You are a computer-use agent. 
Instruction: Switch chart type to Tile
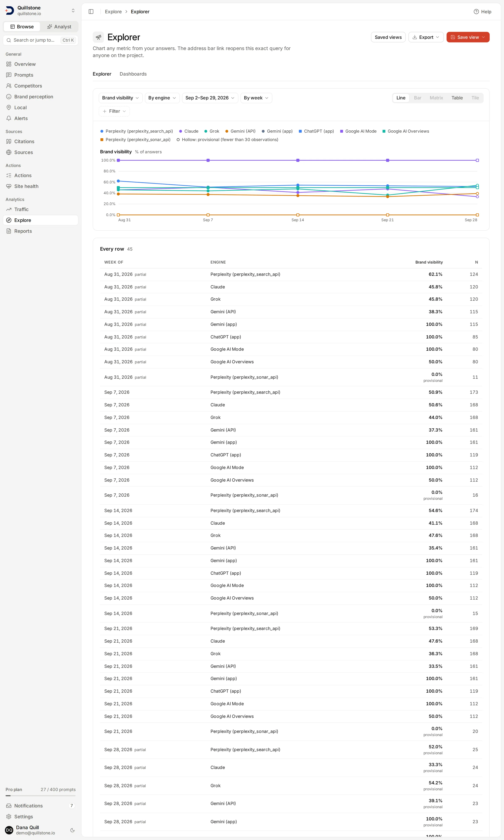(x=475, y=98)
